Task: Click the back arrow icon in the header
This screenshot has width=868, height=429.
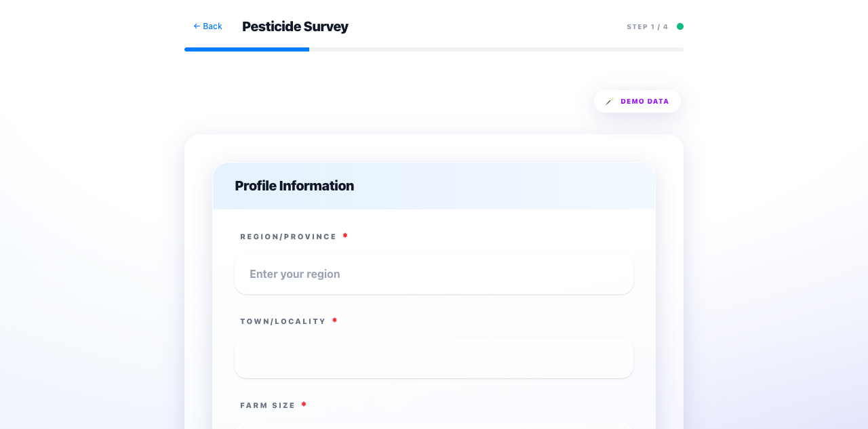Action: pyautogui.click(x=195, y=26)
